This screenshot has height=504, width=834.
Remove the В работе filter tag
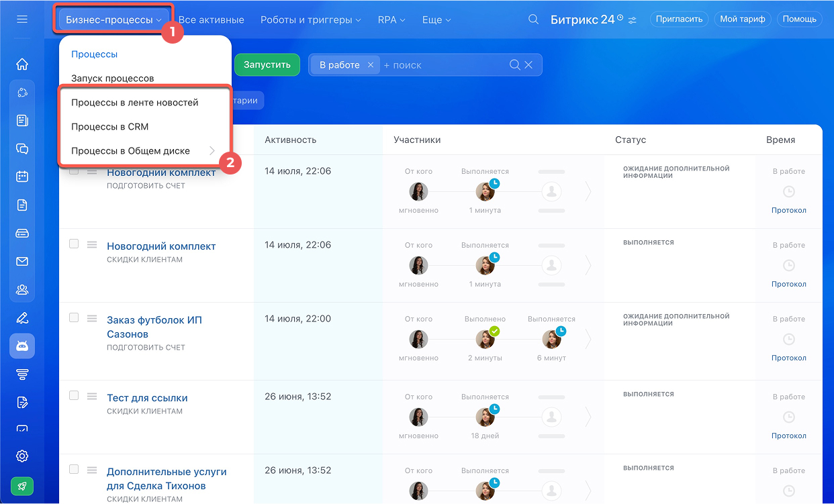(370, 65)
